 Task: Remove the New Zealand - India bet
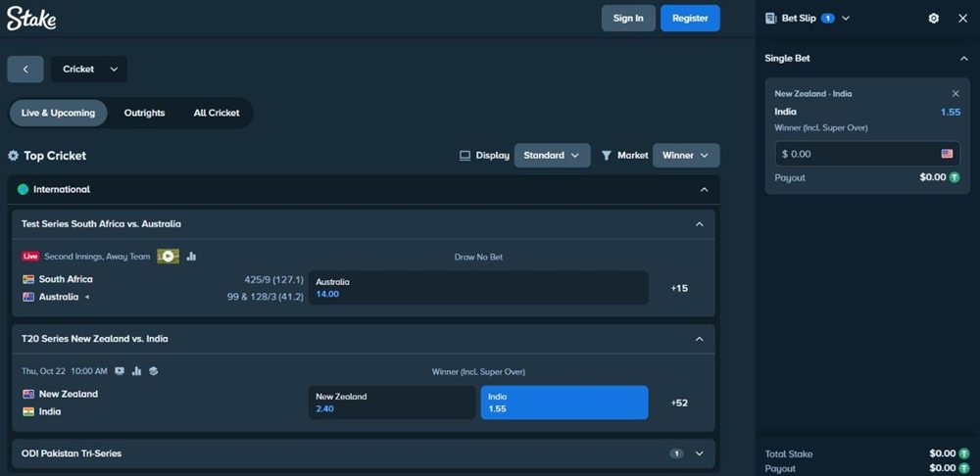pyautogui.click(x=955, y=94)
